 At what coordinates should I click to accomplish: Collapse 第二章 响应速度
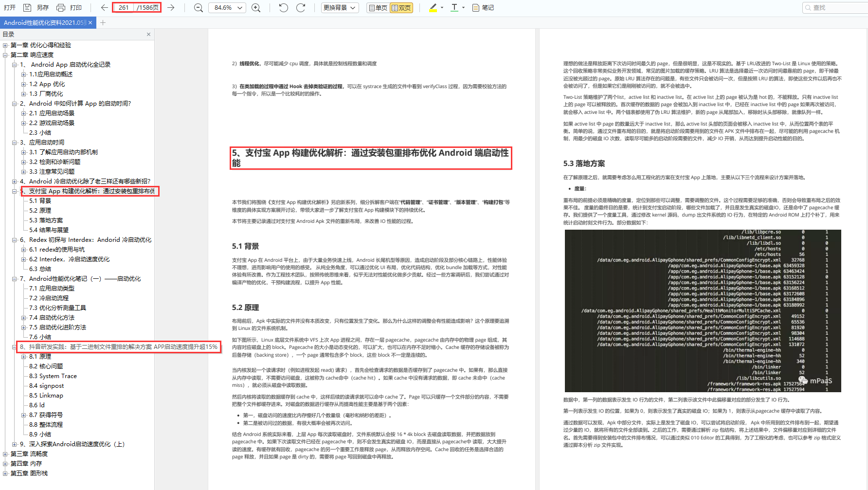click(5, 55)
